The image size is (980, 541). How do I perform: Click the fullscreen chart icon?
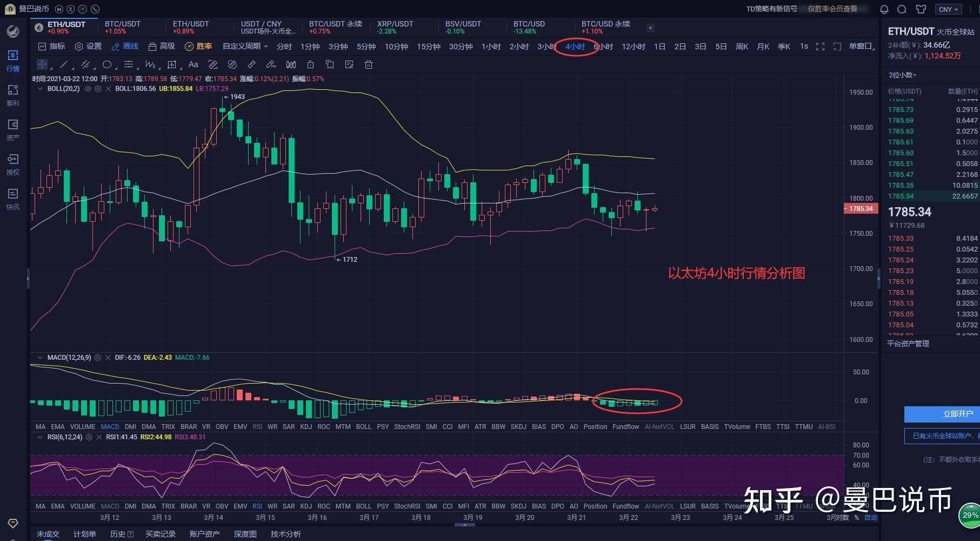tap(820, 47)
